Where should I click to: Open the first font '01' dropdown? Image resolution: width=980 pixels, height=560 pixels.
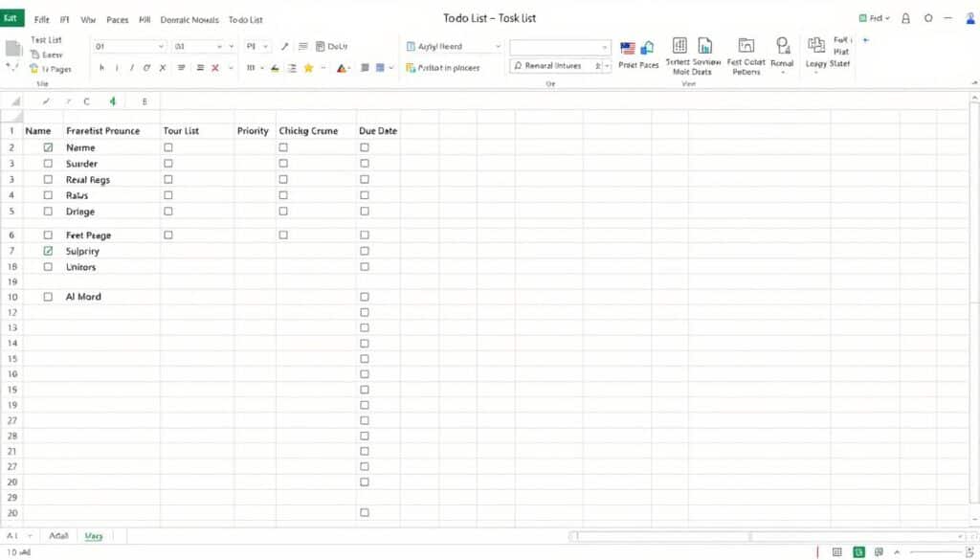(x=161, y=46)
